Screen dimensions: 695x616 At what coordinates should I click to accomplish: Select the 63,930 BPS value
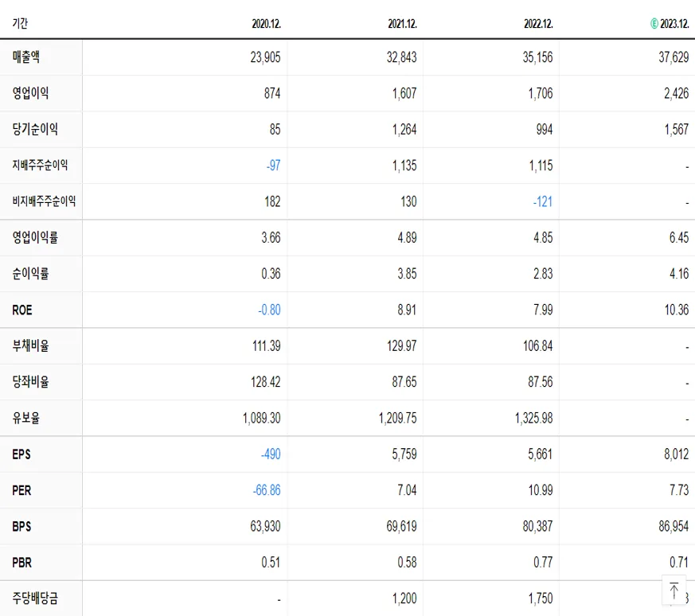point(265,527)
